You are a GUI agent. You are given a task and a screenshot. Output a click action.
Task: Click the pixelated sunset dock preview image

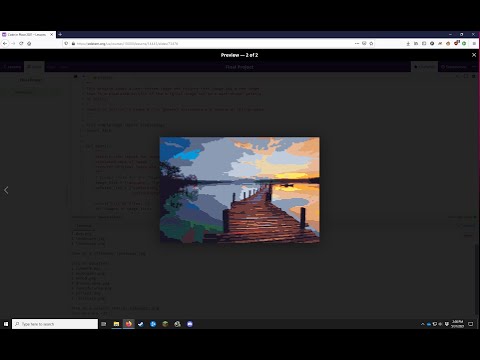click(240, 190)
